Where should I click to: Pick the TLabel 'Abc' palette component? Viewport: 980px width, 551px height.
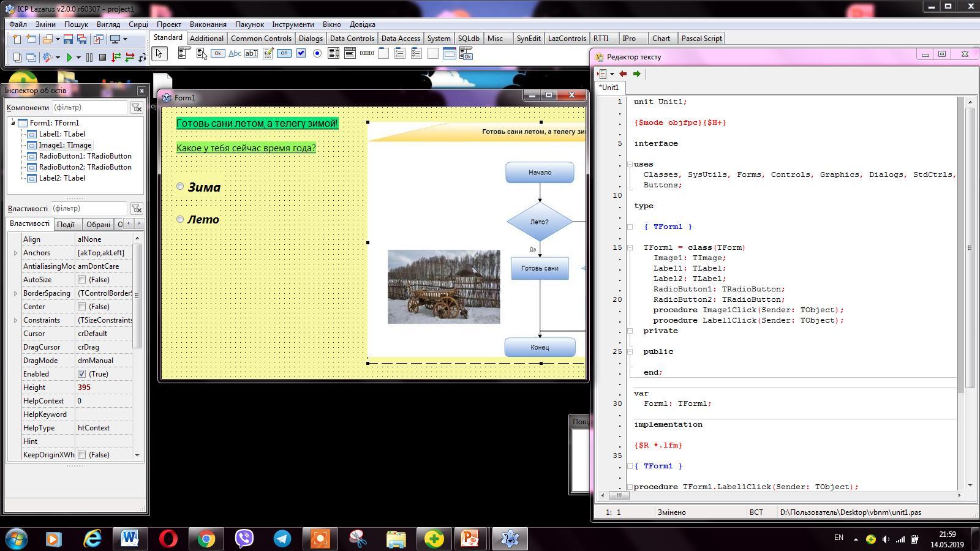[235, 54]
